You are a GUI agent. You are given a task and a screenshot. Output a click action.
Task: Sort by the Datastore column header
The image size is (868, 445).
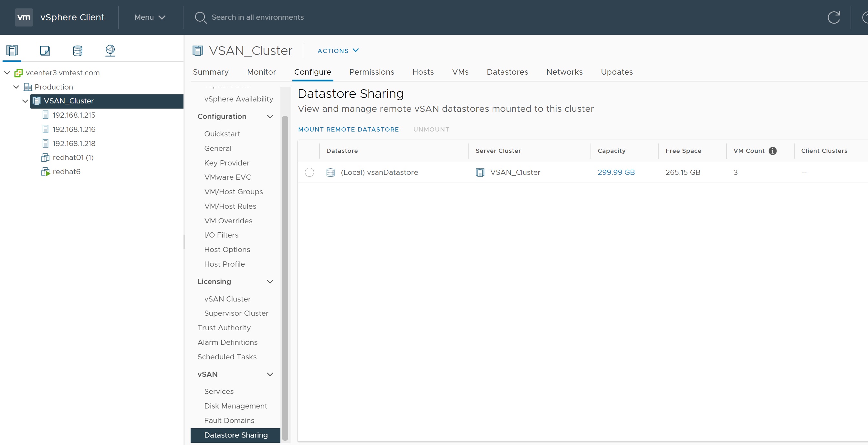(342, 151)
